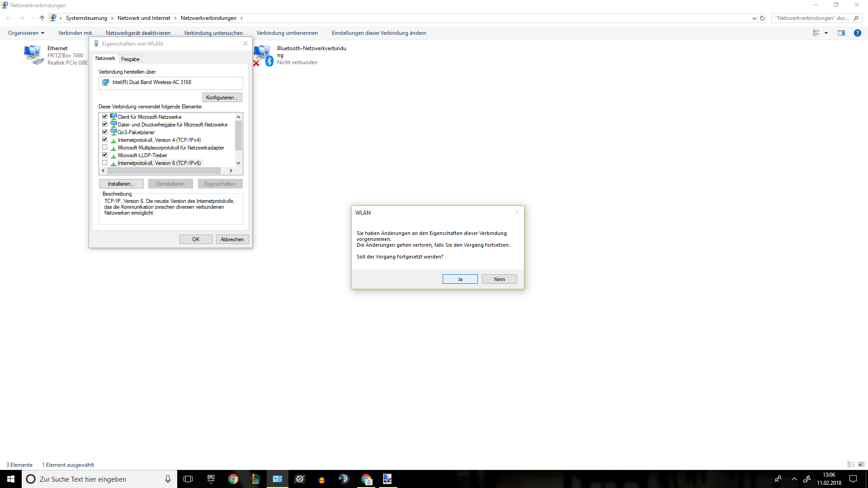Open the view options dropdown arrow
868x488 pixels.
pos(826,33)
